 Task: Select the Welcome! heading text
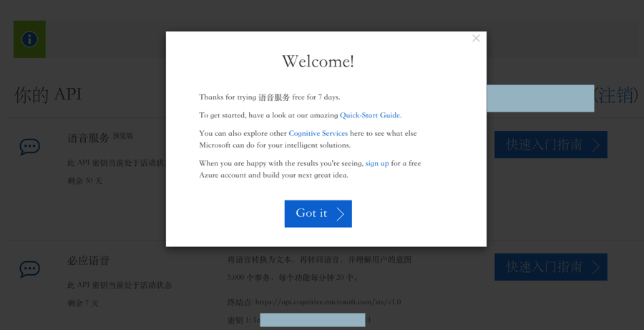(318, 62)
